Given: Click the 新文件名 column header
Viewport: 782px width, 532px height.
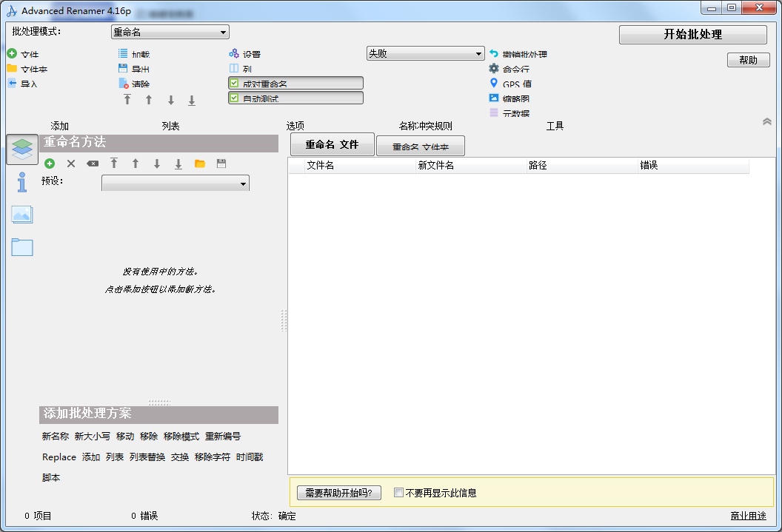Looking at the screenshot, I should tap(436, 166).
